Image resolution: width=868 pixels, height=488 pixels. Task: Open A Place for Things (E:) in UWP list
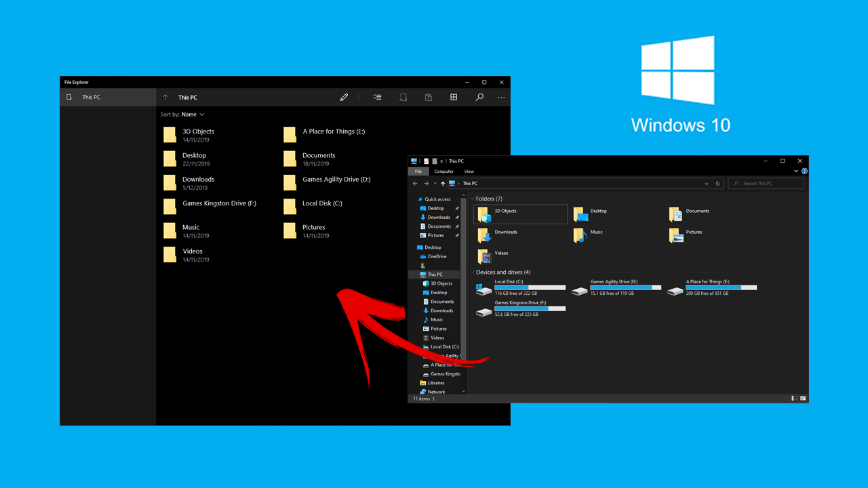click(x=325, y=135)
